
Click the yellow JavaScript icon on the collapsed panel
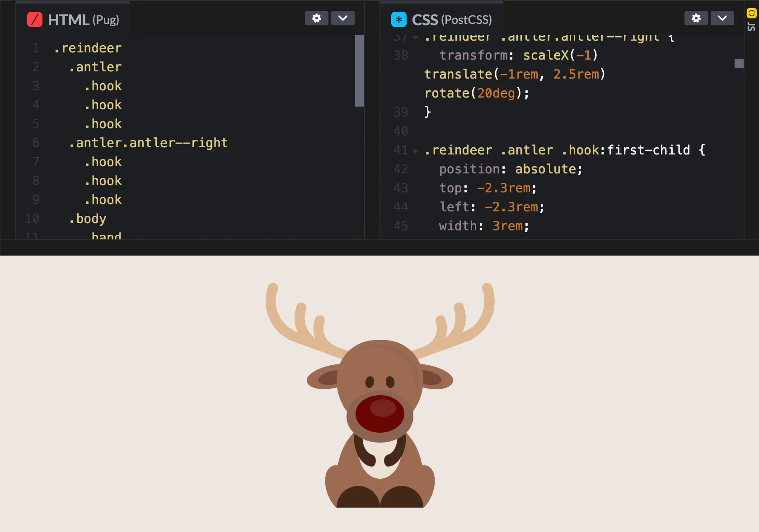point(751,13)
